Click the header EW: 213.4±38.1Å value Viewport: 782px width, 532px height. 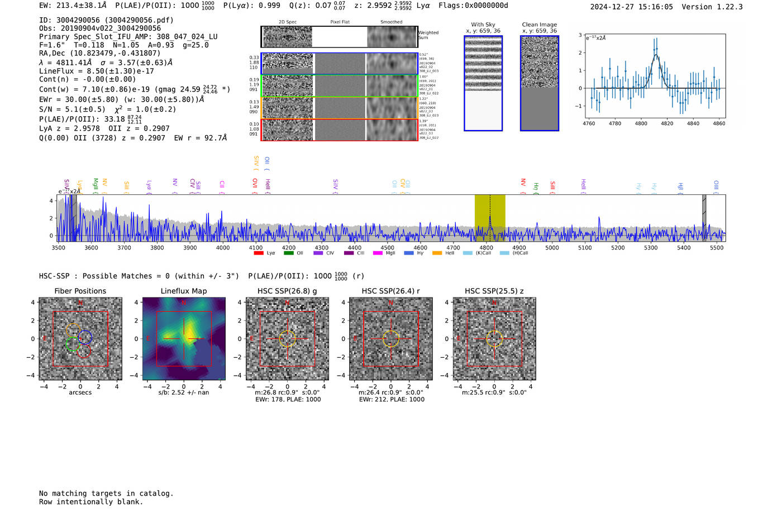tap(73, 6)
